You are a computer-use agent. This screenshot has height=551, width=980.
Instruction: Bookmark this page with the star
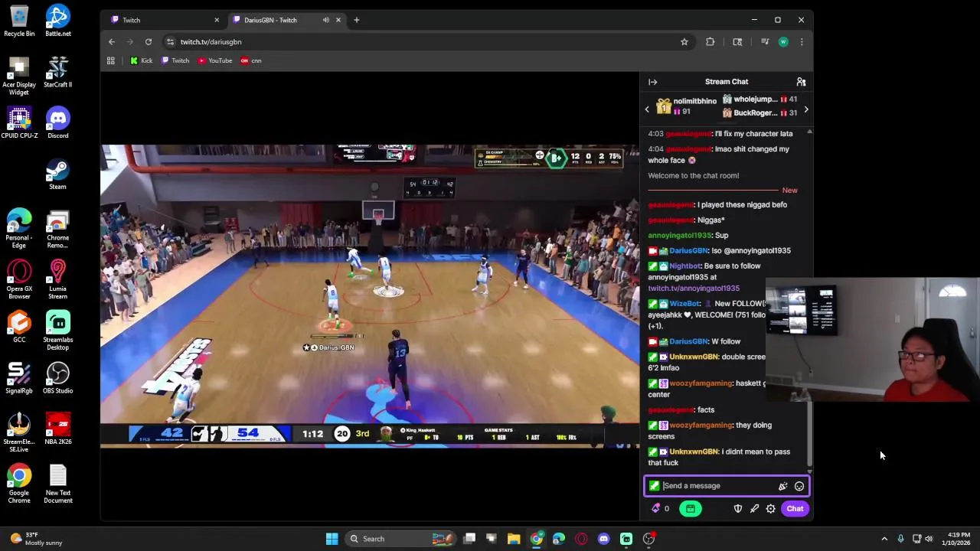point(684,42)
